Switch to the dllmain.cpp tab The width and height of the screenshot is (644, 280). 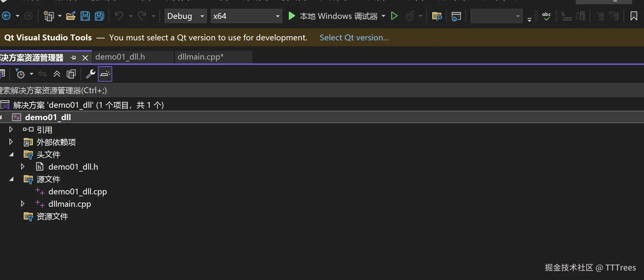(x=200, y=57)
